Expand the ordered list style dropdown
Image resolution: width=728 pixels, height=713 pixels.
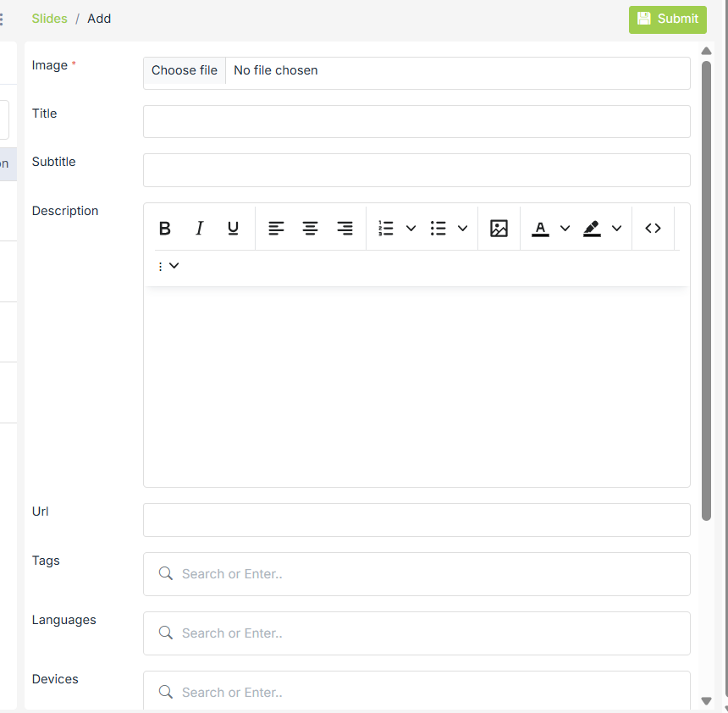(x=411, y=228)
